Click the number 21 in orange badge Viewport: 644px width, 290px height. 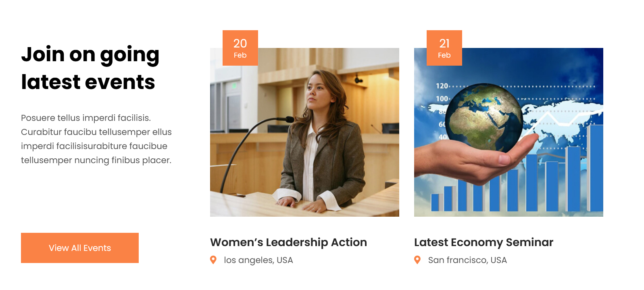444,43
